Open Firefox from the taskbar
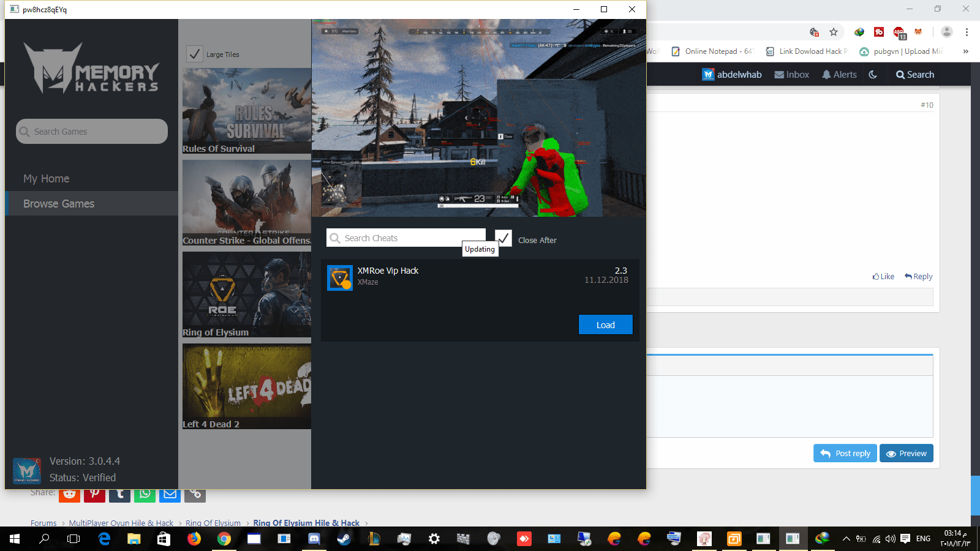The height and width of the screenshot is (551, 980). (194, 539)
